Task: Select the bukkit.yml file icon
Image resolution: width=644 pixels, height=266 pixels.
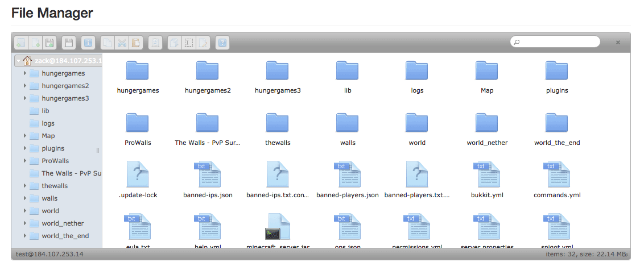Action: click(487, 174)
